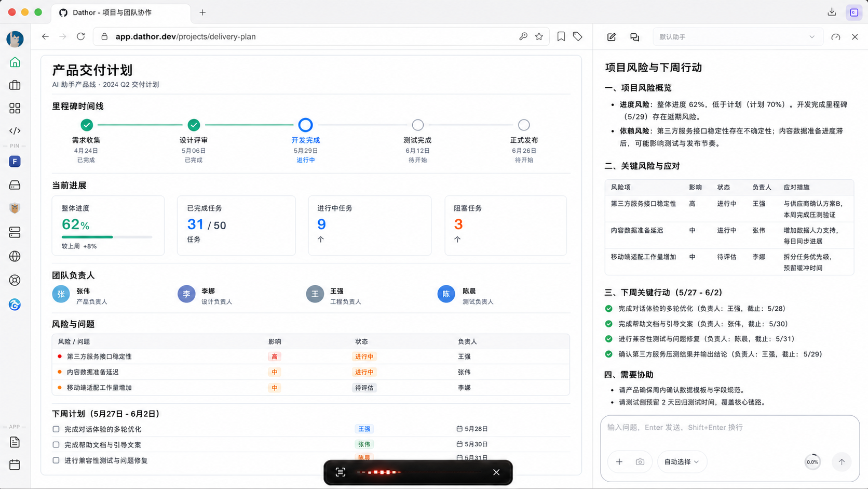Click the user profile avatar in sidebar

click(15, 39)
